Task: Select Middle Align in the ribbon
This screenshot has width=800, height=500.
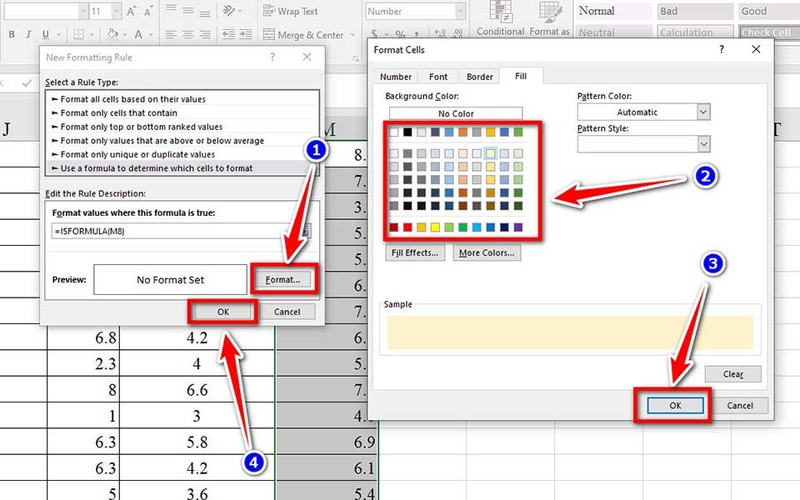Action: point(188,11)
